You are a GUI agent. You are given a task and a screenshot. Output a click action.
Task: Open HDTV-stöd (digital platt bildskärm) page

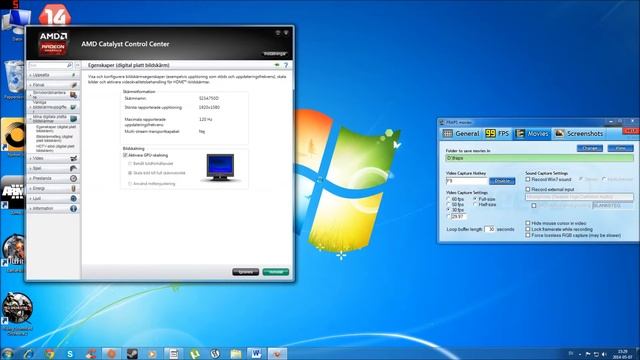click(x=55, y=148)
